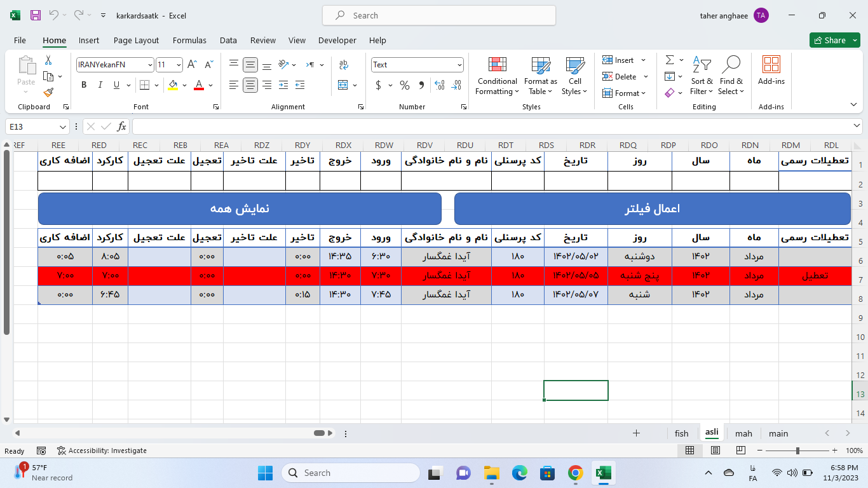This screenshot has height=488, width=868.
Task: Click the Percent Style icon
Action: point(404,85)
